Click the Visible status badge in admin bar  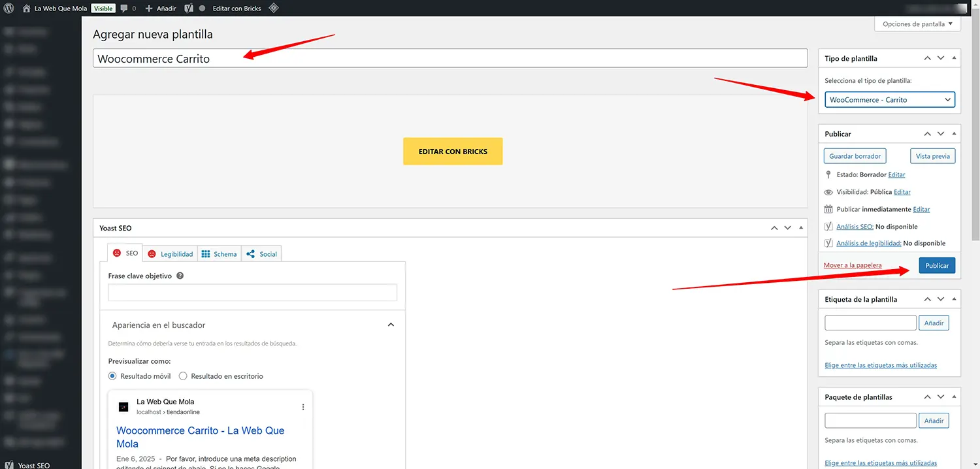tap(103, 8)
